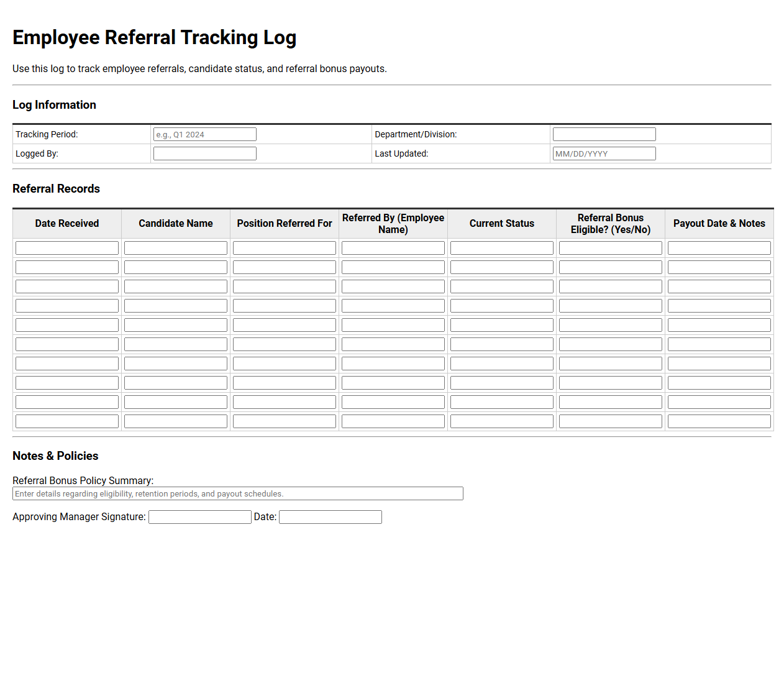Click the Current Status column header
The height and width of the screenshot is (696, 784).
(x=502, y=224)
